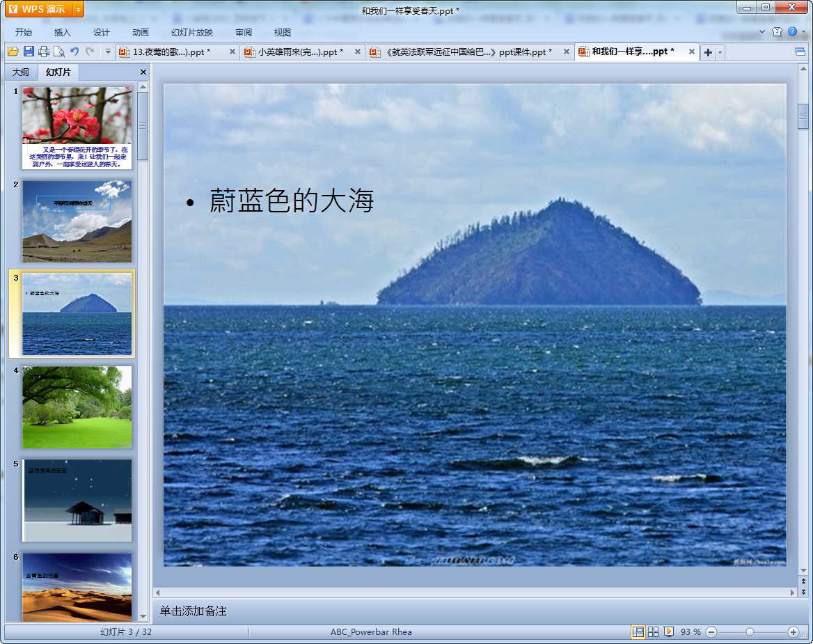The image size is (813, 644).
Task: Click 幻灯片 3 / 32 status text
Action: (126, 631)
